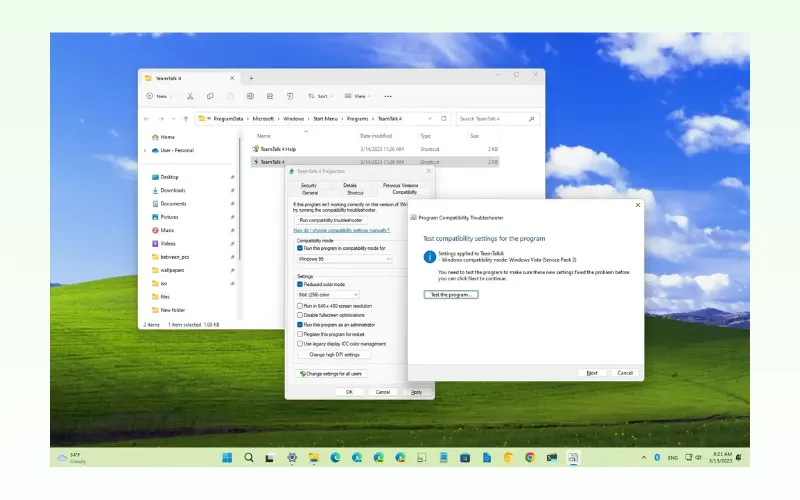Open taskbar Search magnifier
The width and height of the screenshot is (800, 500).
pyautogui.click(x=248, y=458)
